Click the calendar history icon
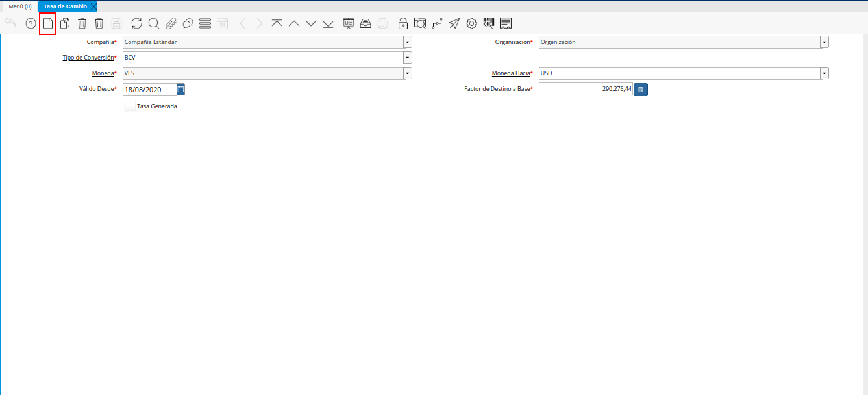Screen dimensions: 868x396 222,24
